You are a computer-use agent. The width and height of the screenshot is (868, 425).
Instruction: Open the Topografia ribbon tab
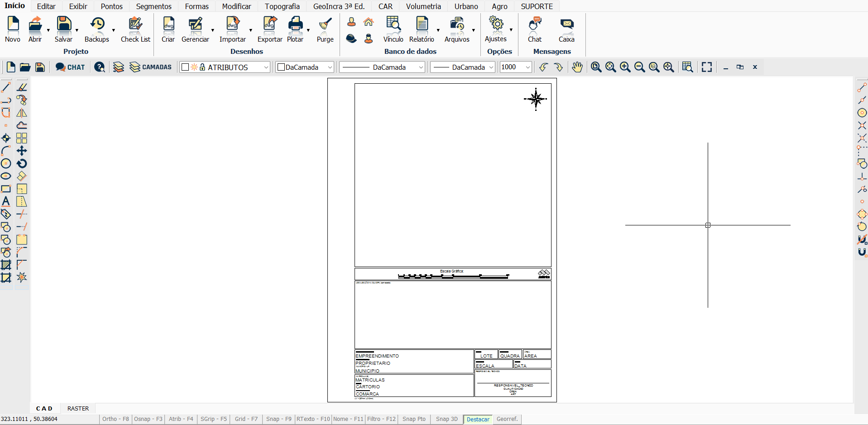point(282,6)
